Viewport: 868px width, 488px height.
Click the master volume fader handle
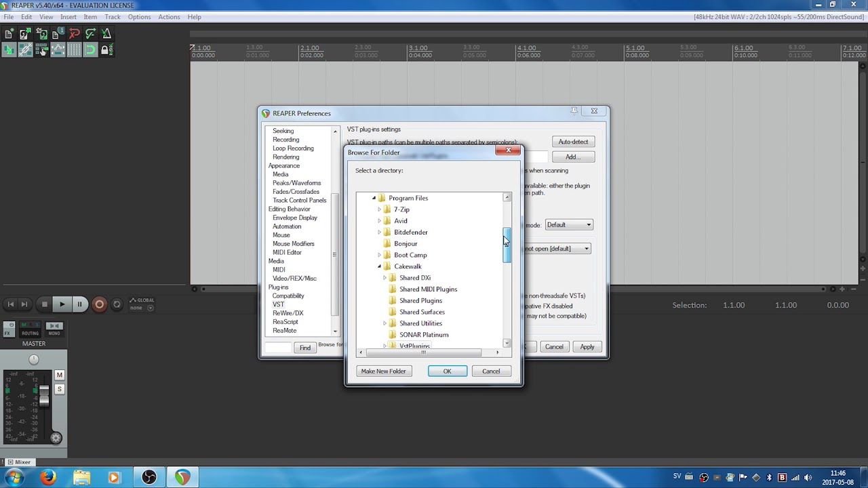[x=44, y=397]
